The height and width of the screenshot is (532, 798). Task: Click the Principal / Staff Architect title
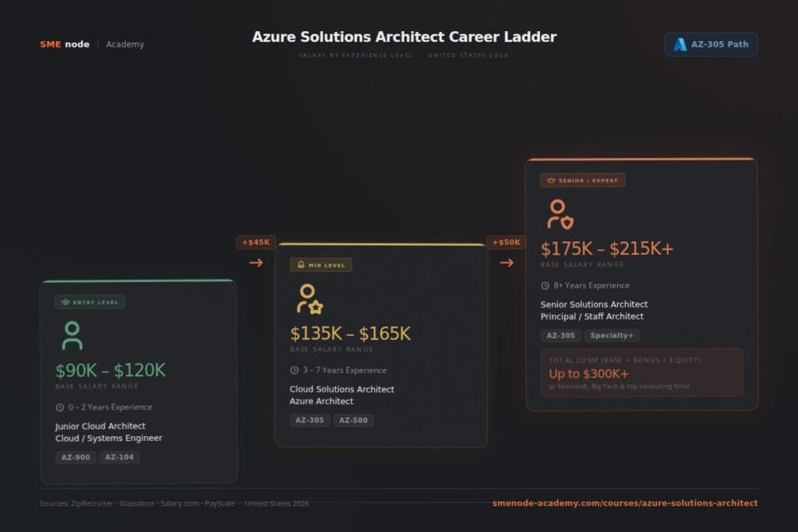tap(592, 316)
